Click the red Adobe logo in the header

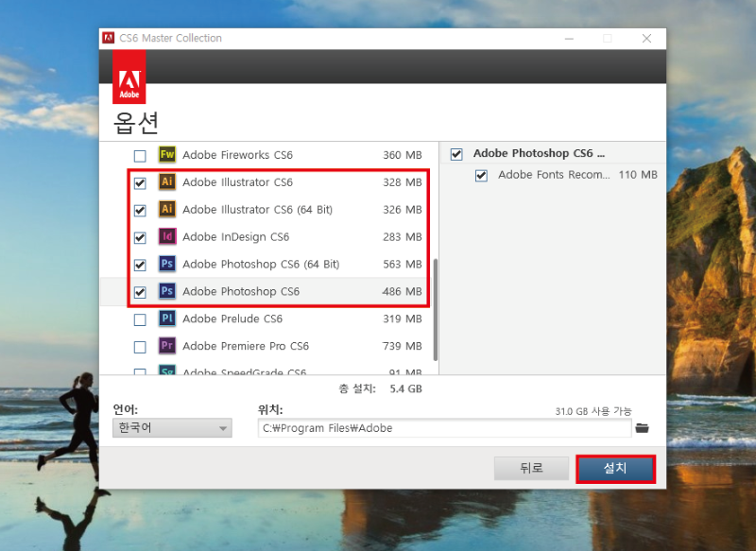(129, 77)
